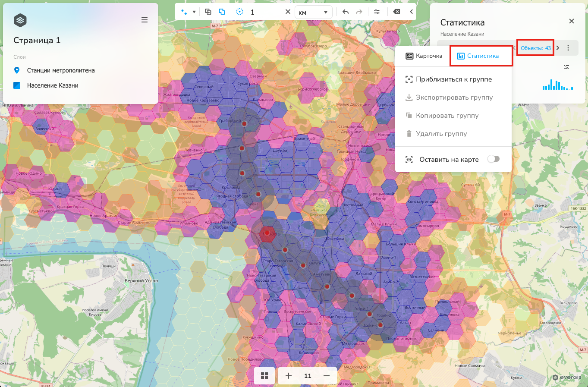Open statistics panel filter settings icon
Image resolution: width=588 pixels, height=387 pixels.
(x=566, y=67)
